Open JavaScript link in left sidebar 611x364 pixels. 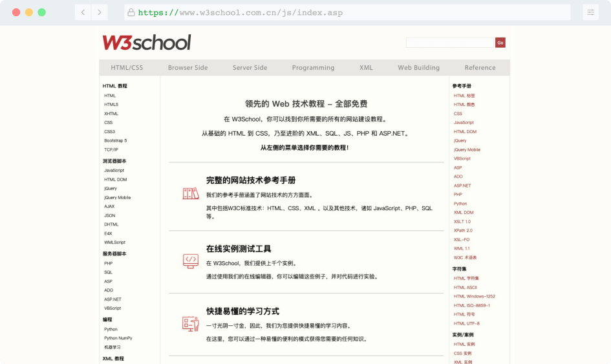114,170
